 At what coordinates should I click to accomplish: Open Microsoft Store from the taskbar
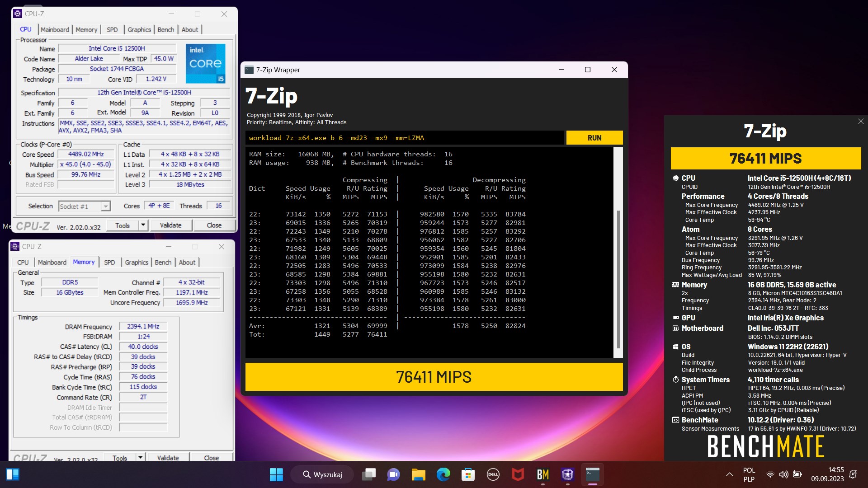tap(468, 474)
